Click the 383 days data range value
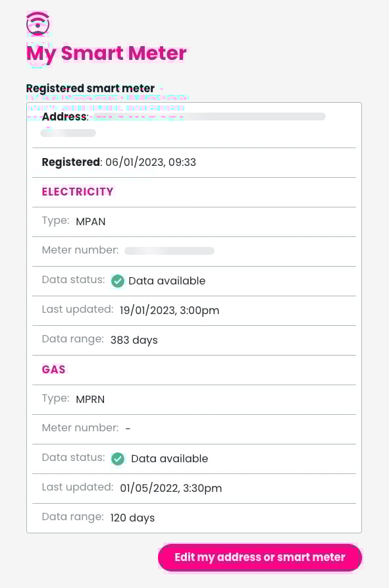The height and width of the screenshot is (588, 389). click(x=134, y=340)
